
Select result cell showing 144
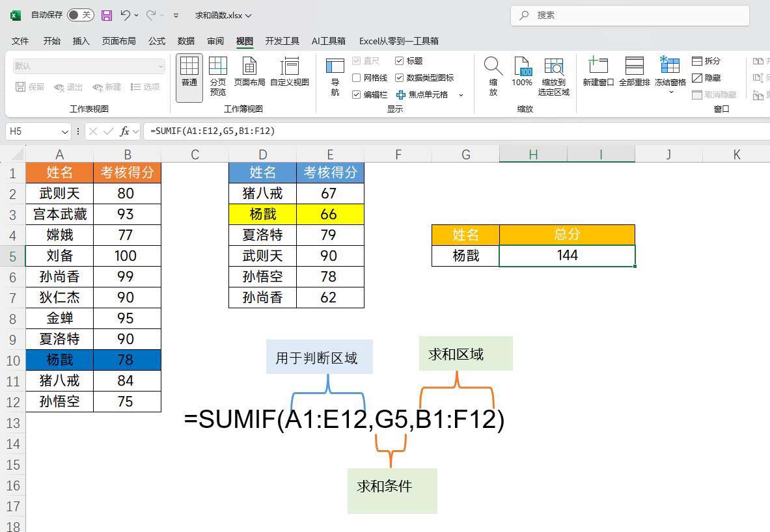click(x=567, y=256)
